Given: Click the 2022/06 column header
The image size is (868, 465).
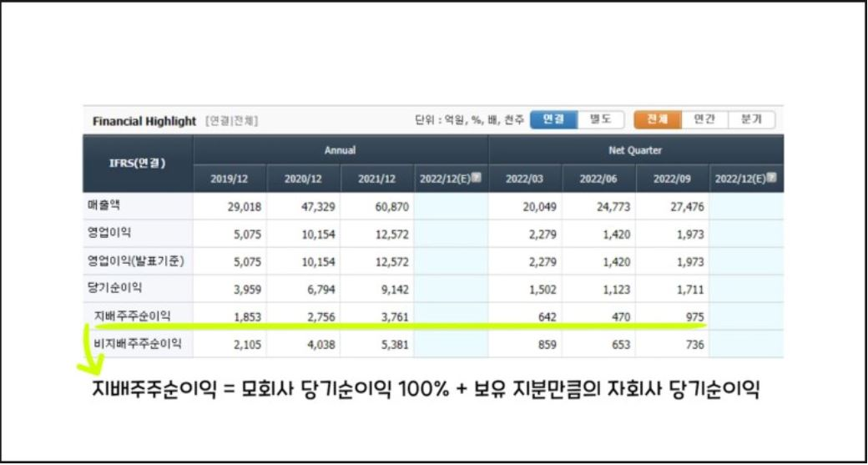Looking at the screenshot, I should coord(599,179).
